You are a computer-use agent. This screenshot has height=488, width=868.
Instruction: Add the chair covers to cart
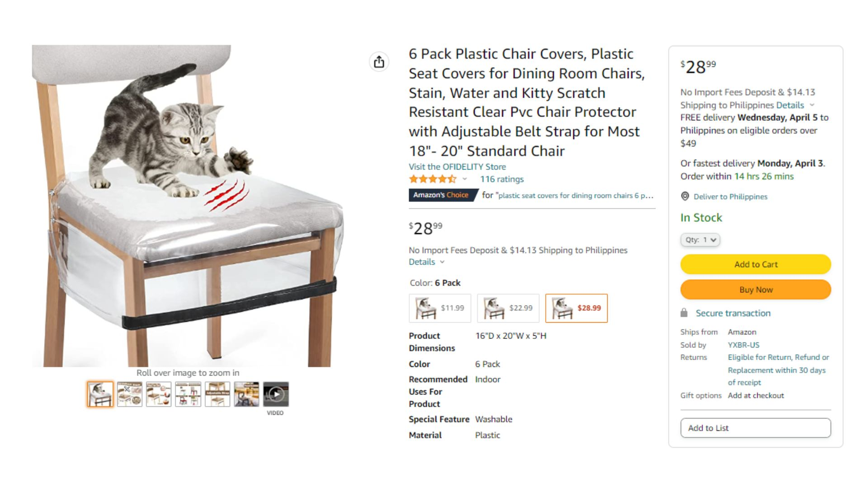(x=755, y=264)
